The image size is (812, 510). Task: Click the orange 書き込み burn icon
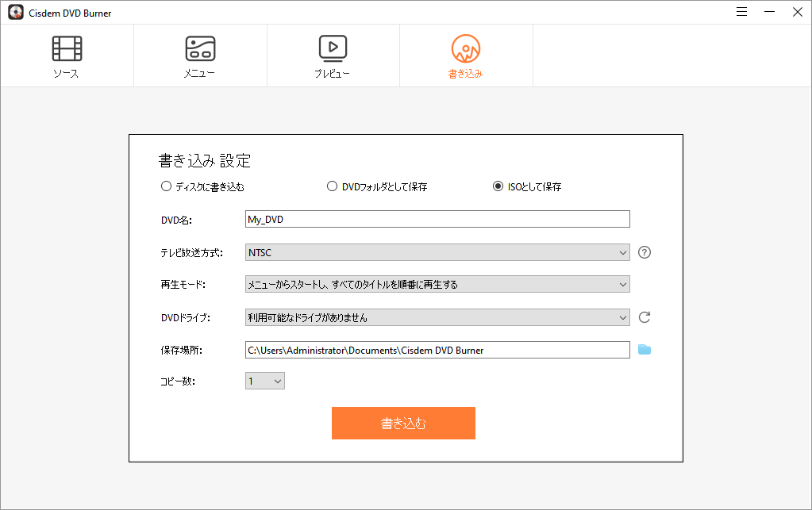coord(466,48)
